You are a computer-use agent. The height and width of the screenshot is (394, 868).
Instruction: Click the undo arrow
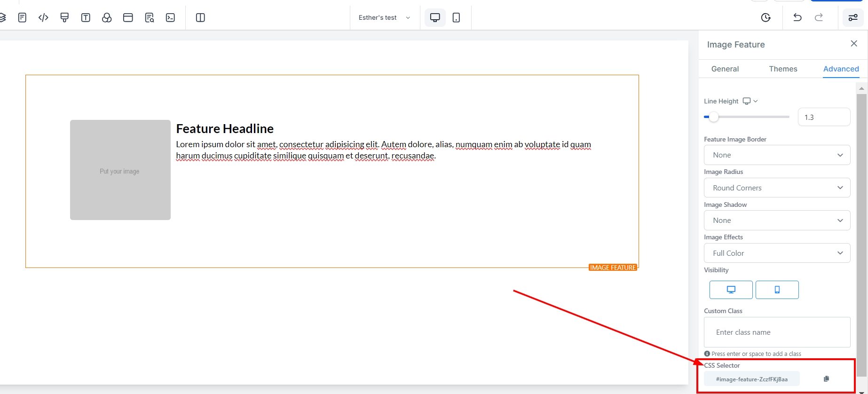click(x=797, y=17)
